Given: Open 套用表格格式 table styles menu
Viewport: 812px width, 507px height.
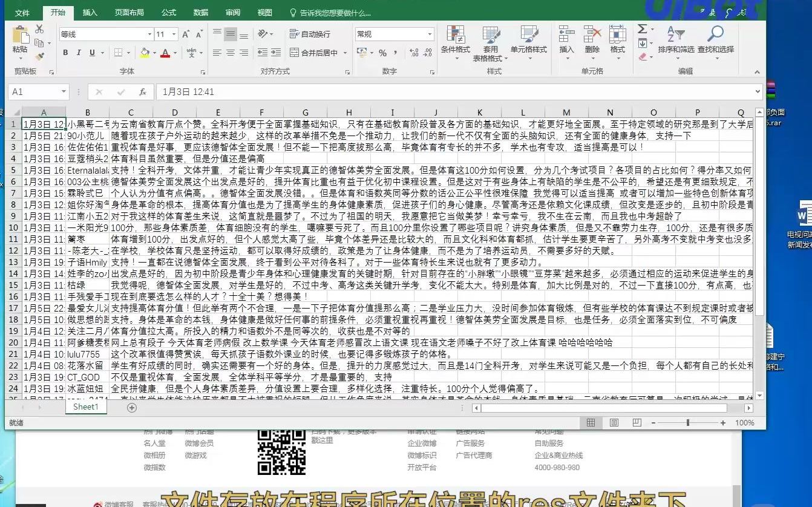Looking at the screenshot, I should (x=490, y=44).
